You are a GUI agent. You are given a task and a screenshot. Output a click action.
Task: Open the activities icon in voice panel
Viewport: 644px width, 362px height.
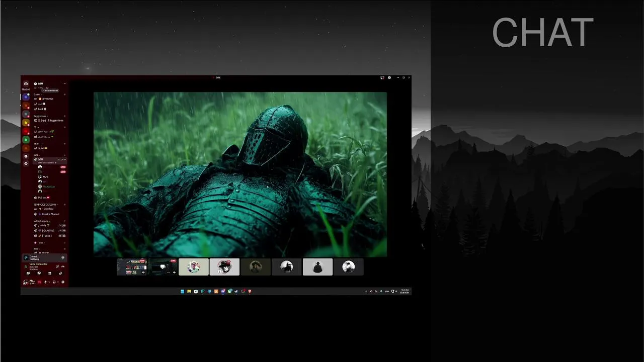tap(50, 273)
